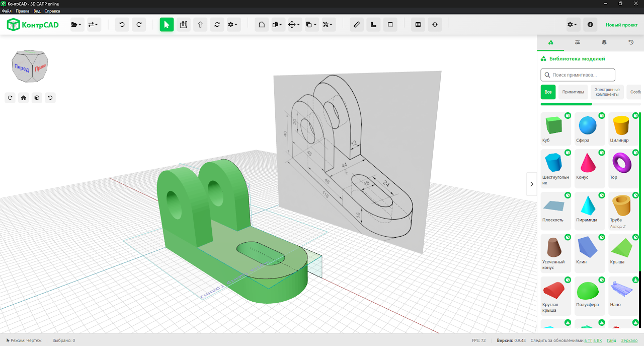Select 'Электронные компоненты' category filter
The height and width of the screenshot is (346, 644).
point(607,92)
